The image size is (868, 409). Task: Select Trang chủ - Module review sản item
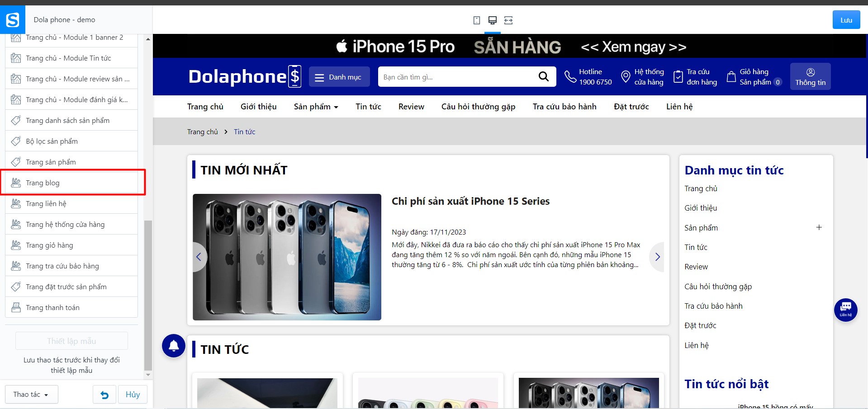point(71,79)
